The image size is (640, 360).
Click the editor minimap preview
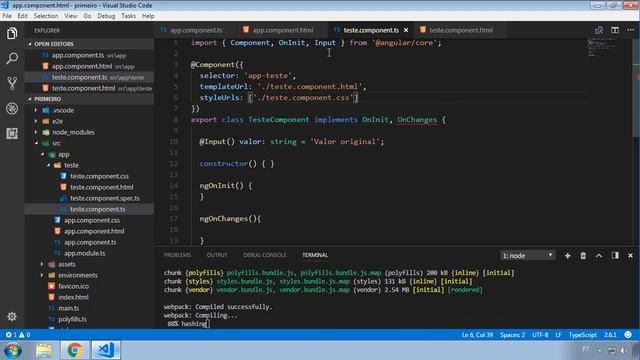coord(602,47)
